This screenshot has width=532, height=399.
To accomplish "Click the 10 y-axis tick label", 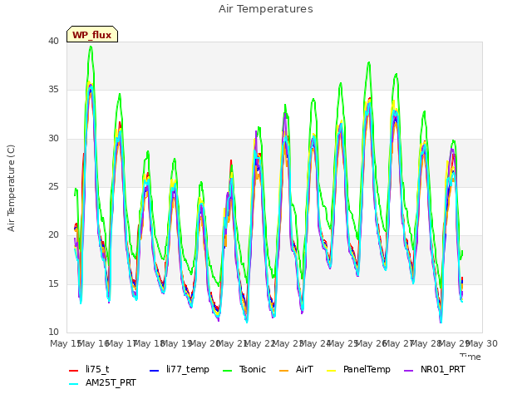I will [53, 332].
